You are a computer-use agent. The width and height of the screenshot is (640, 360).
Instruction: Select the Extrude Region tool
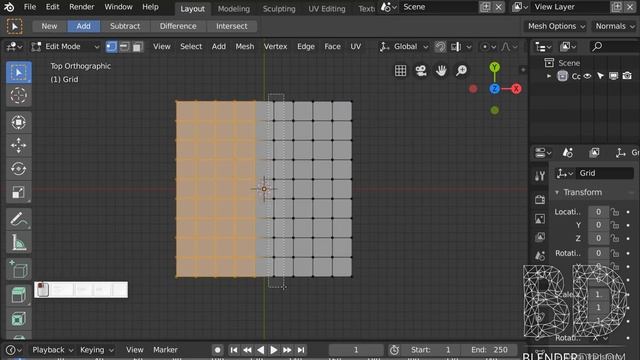[x=18, y=295]
